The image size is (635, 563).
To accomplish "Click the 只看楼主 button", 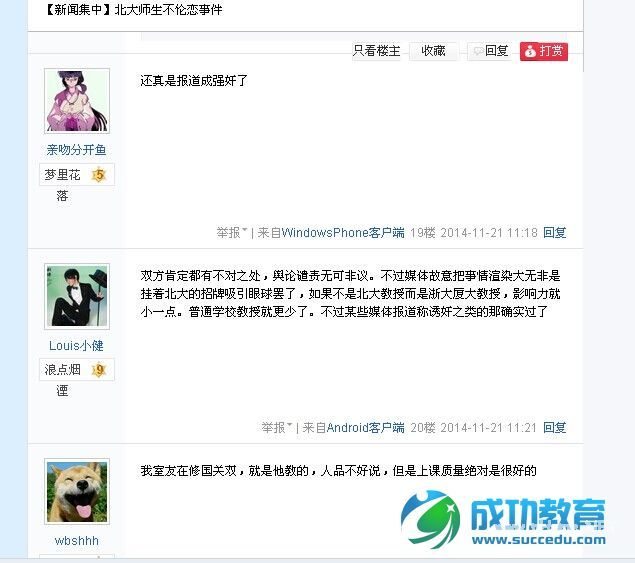I will (x=376, y=51).
